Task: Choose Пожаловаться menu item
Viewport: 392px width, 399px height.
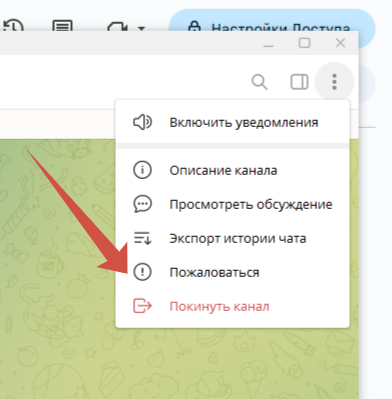Action: coord(232,272)
